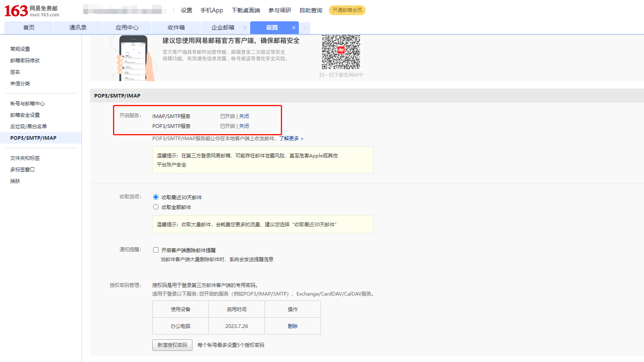Open 邮箱密码修改 in the sidebar
Screen dimensions: 644x362
pyautogui.click(x=25, y=60)
